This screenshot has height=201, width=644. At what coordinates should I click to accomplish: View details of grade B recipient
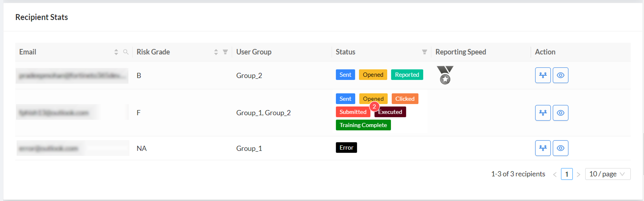[560, 75]
